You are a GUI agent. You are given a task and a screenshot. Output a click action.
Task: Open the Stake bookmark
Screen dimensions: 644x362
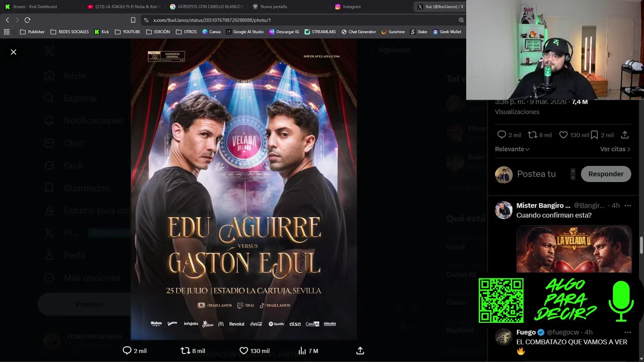coord(419,32)
